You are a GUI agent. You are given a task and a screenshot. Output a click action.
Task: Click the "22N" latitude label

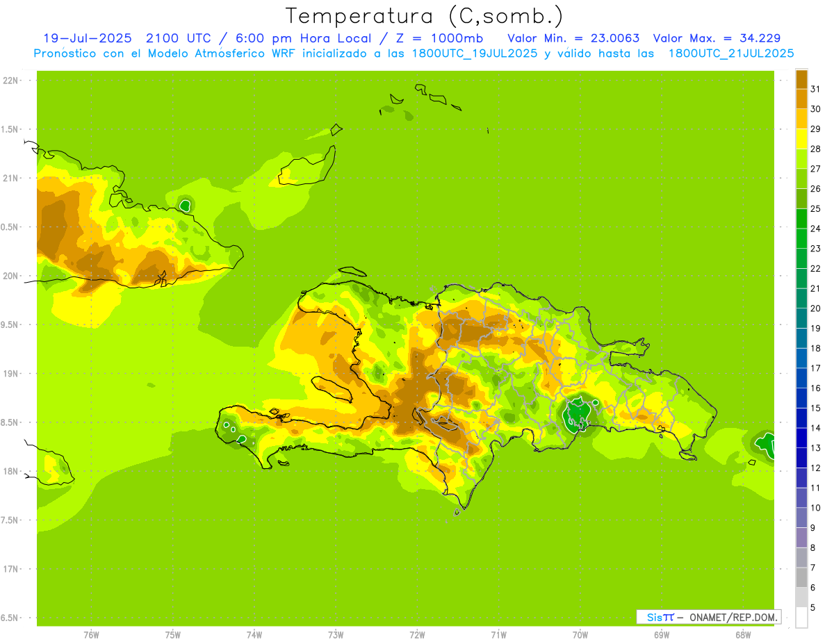(x=11, y=81)
